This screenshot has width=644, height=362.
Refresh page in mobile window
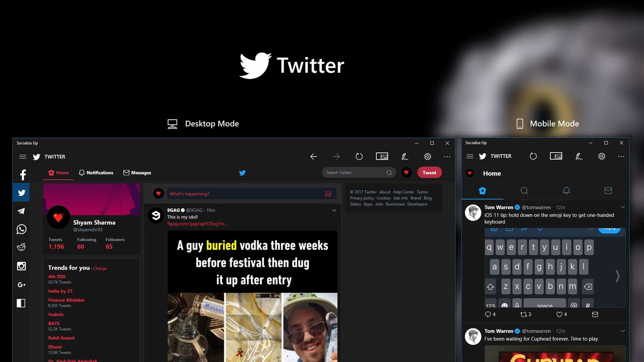point(533,156)
